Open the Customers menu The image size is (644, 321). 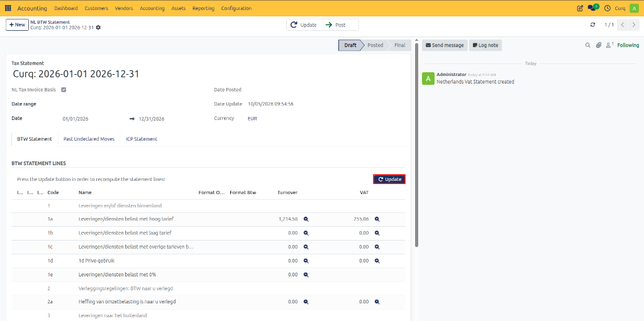pos(96,8)
